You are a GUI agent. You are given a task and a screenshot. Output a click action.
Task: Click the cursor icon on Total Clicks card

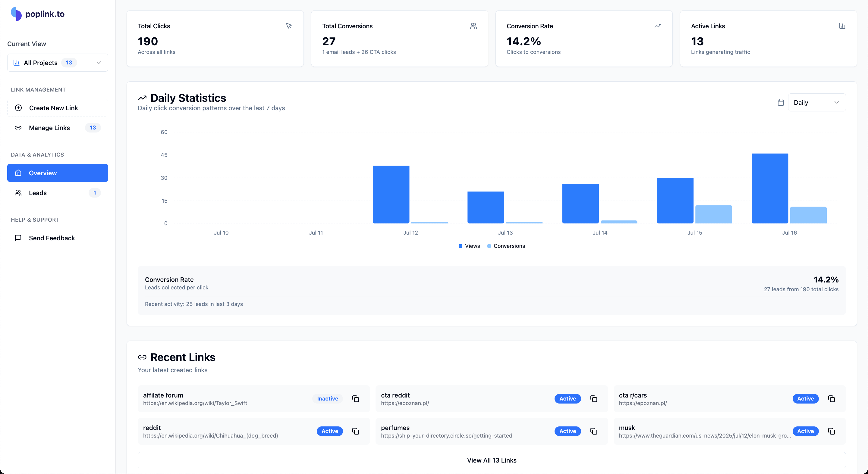tap(289, 26)
